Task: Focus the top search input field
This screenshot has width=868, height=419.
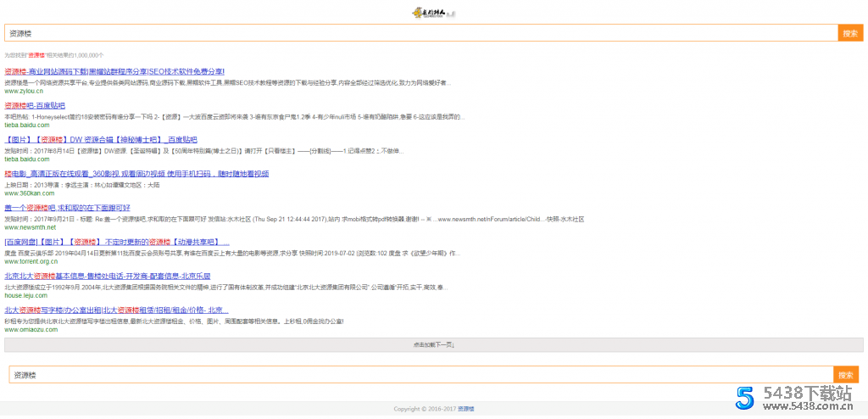Action: click(421, 33)
